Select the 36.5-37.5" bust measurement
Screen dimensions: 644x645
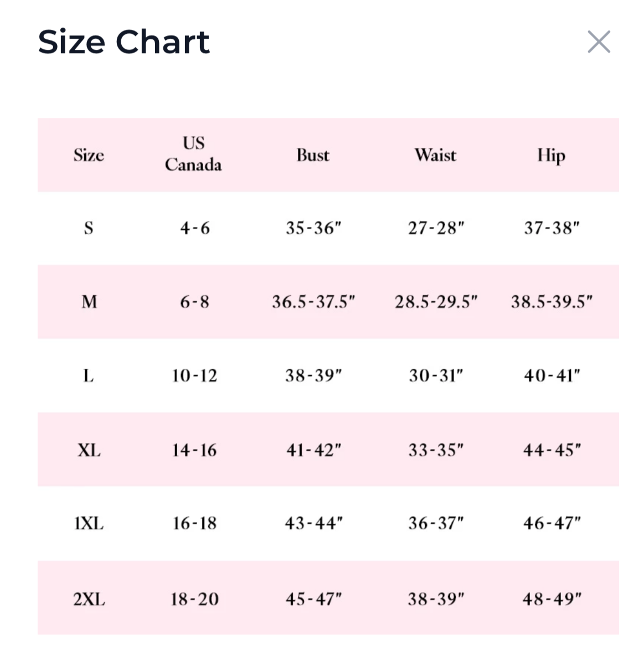313,302
